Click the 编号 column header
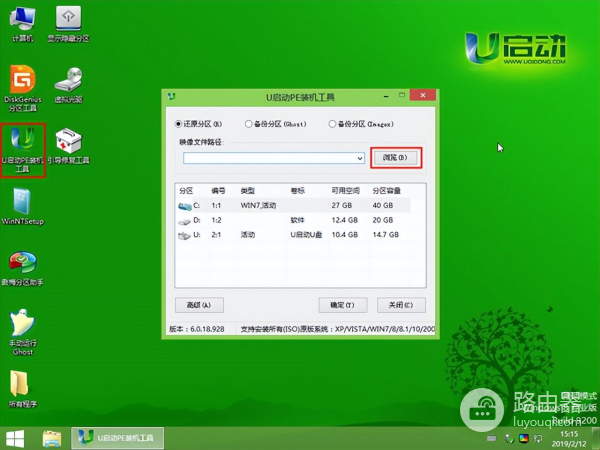Image resolution: width=600 pixels, height=450 pixels. point(218,191)
